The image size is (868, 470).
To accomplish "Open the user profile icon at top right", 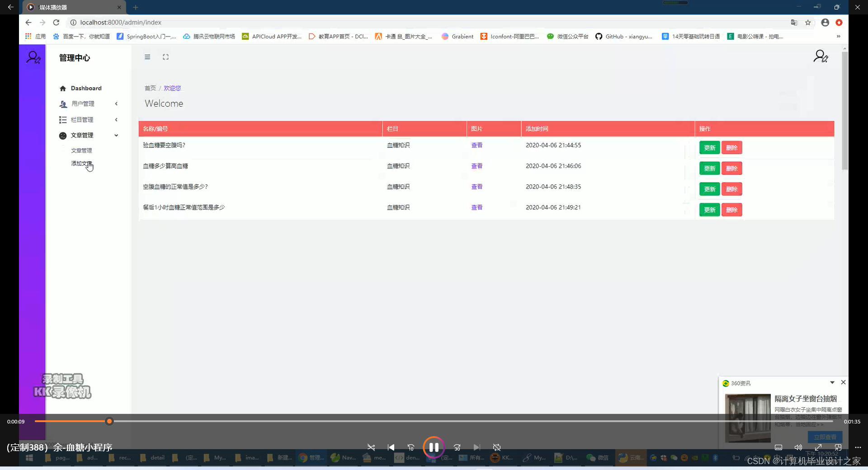I will click(821, 56).
